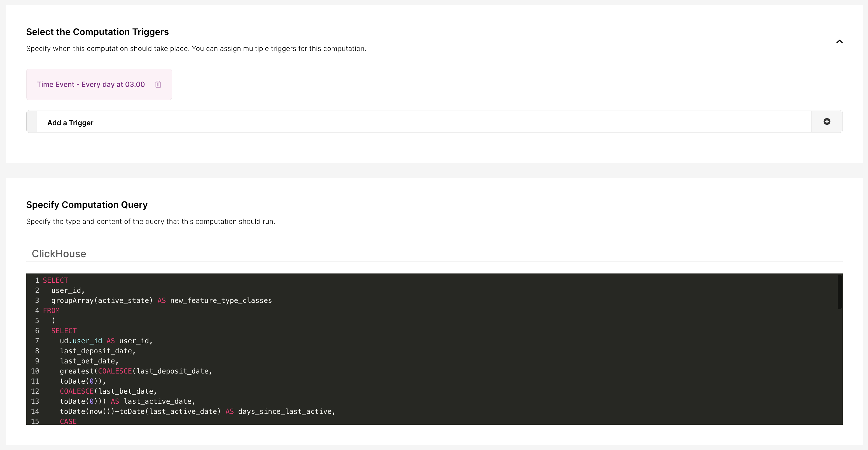The width and height of the screenshot is (868, 450).
Task: Collapse the Computation Triggers section chevron
Action: (839, 42)
